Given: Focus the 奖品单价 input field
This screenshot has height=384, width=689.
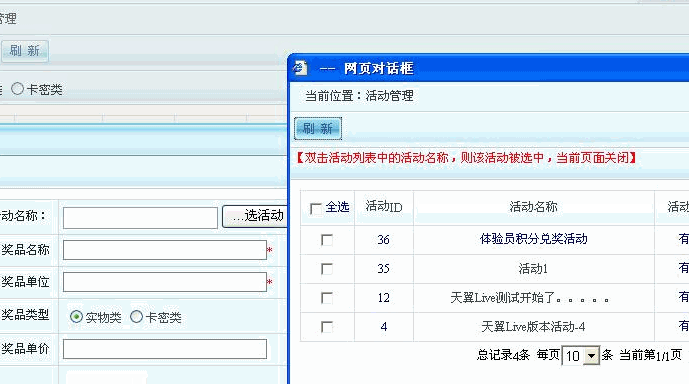Looking at the screenshot, I should coord(165,349).
